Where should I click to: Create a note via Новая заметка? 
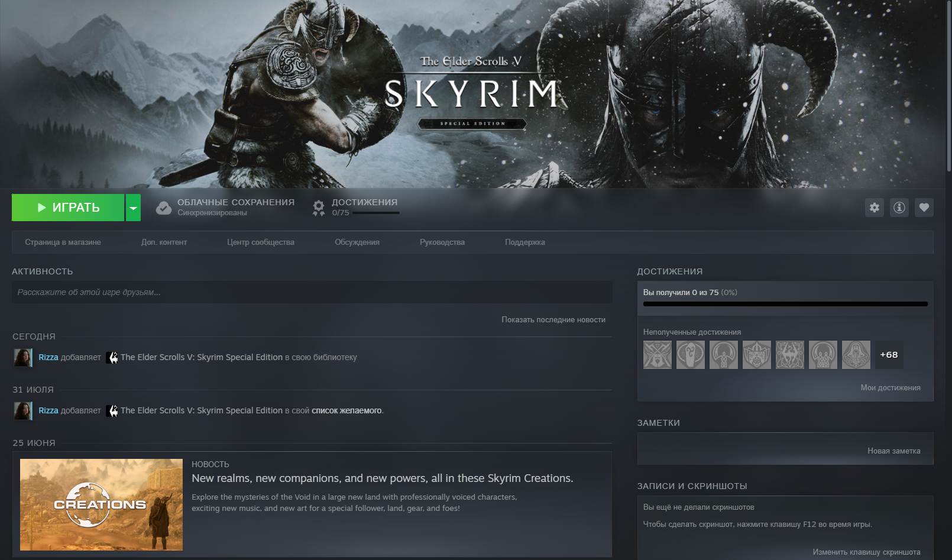pyautogui.click(x=894, y=451)
